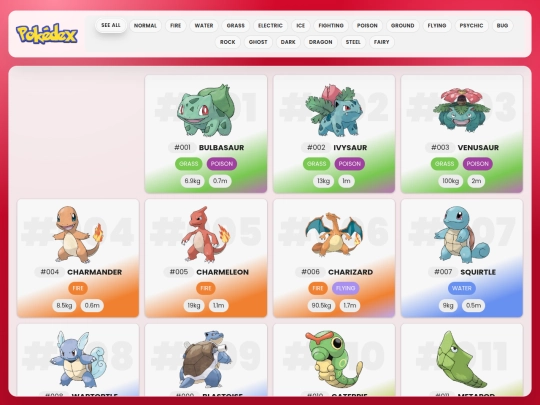Click the Pokédex logo
The width and height of the screenshot is (540, 405).
47,34
